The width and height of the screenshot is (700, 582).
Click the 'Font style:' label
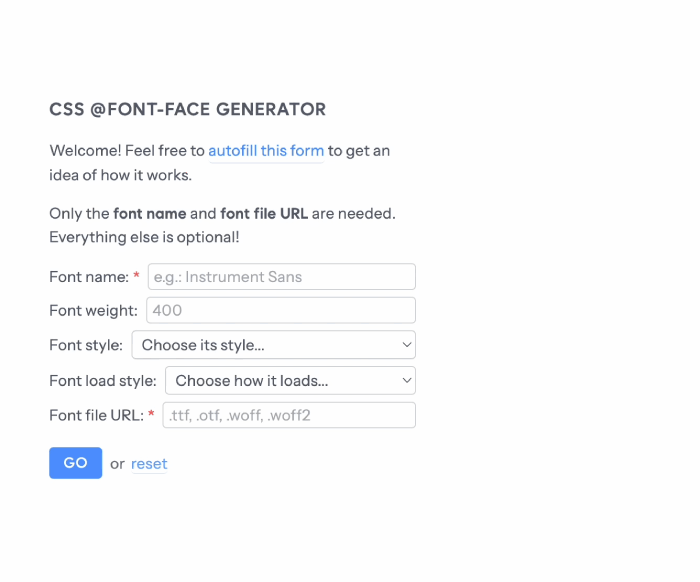pyautogui.click(x=86, y=345)
